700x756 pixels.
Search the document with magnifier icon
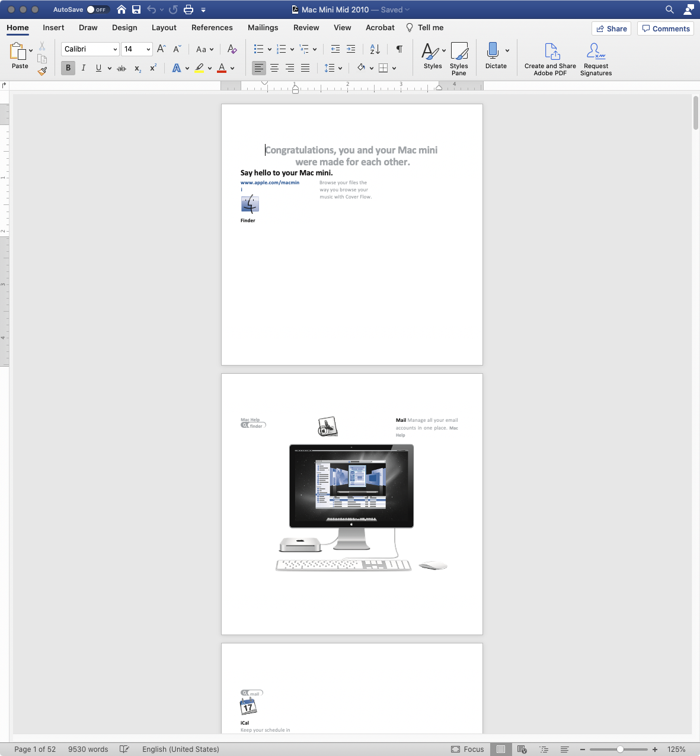670,9
